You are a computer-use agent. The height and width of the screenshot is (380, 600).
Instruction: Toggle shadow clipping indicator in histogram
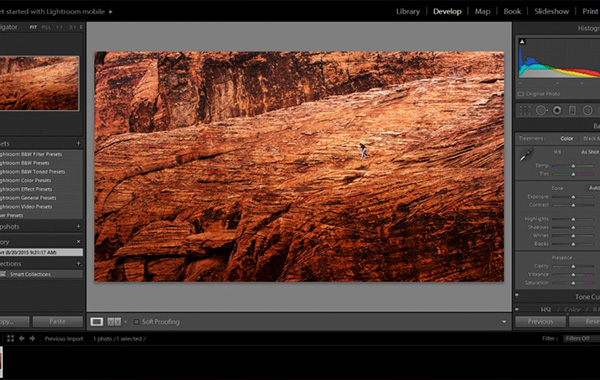point(522,41)
